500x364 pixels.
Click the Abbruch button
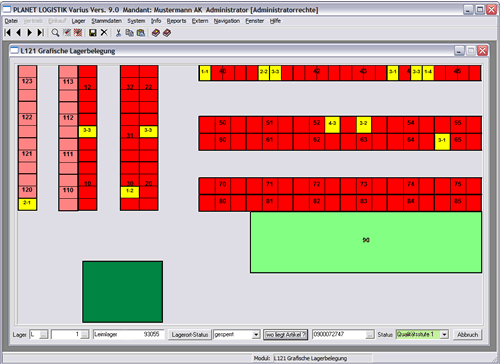point(467,334)
